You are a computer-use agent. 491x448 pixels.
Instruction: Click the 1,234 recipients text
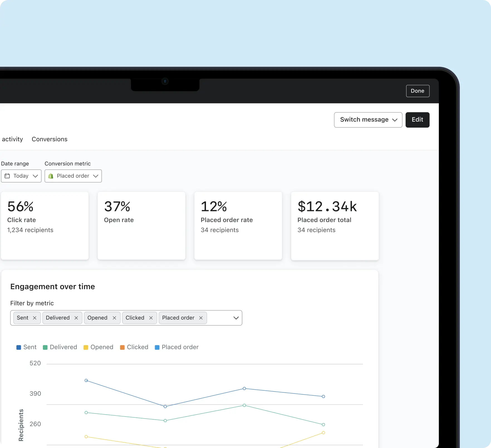pos(30,230)
